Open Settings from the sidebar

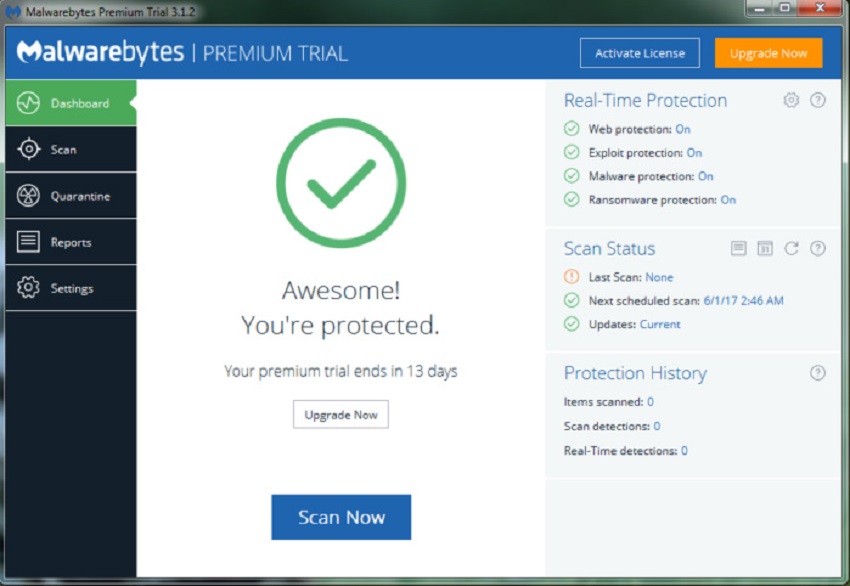pyautogui.click(x=70, y=288)
